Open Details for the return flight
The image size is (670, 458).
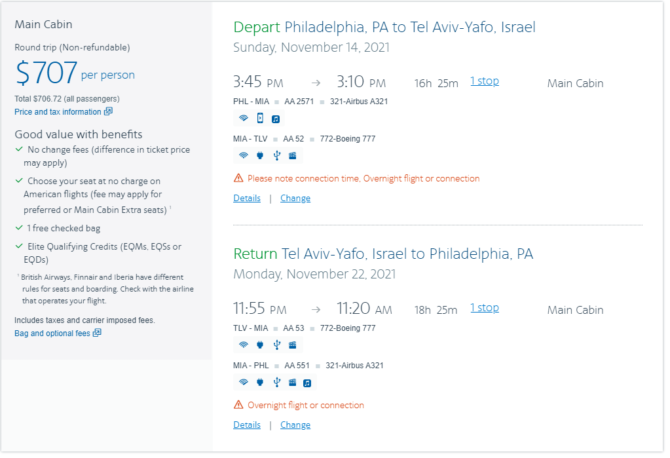247,425
